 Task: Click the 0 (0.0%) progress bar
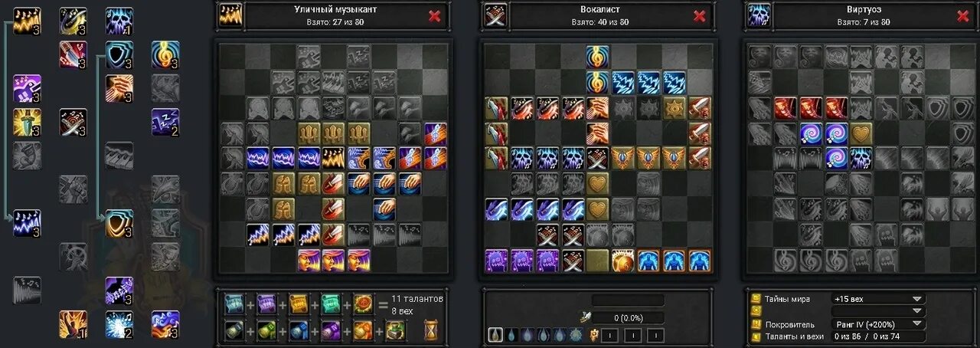[x=628, y=317]
